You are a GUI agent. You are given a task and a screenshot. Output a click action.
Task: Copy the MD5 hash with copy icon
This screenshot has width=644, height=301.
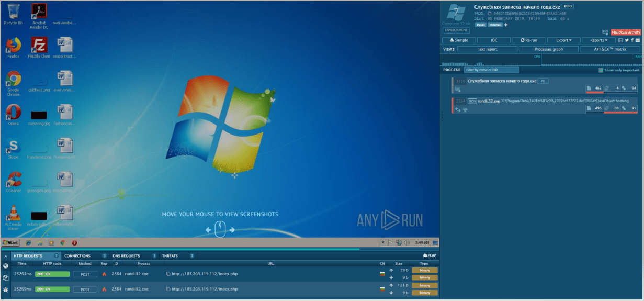click(x=489, y=13)
